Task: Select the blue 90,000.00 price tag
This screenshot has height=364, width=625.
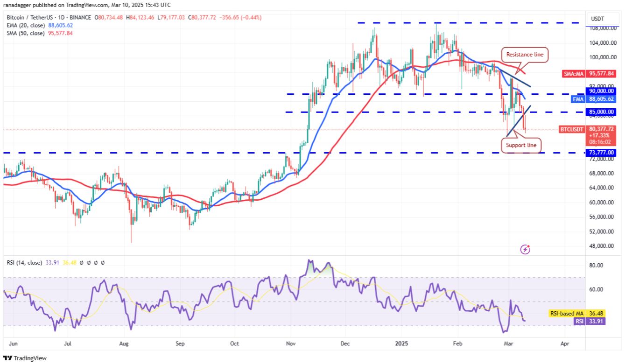Action: pos(602,91)
